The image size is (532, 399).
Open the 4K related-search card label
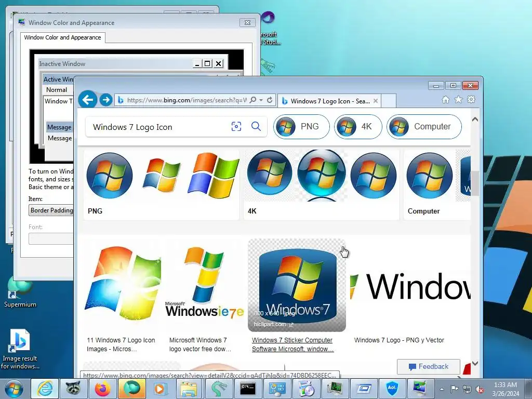coord(252,211)
